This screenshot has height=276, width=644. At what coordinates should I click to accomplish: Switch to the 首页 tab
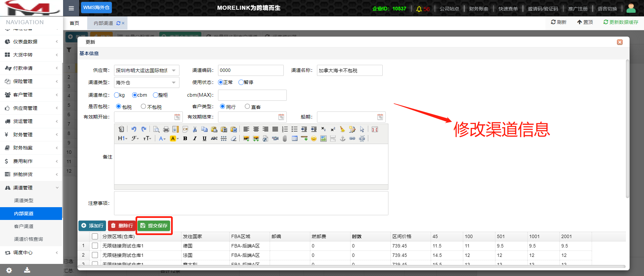74,23
